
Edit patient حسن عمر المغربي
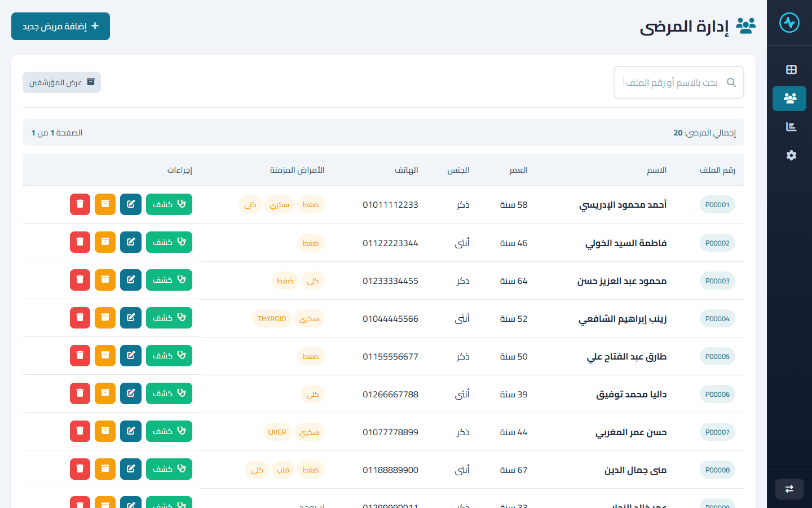coord(131,431)
